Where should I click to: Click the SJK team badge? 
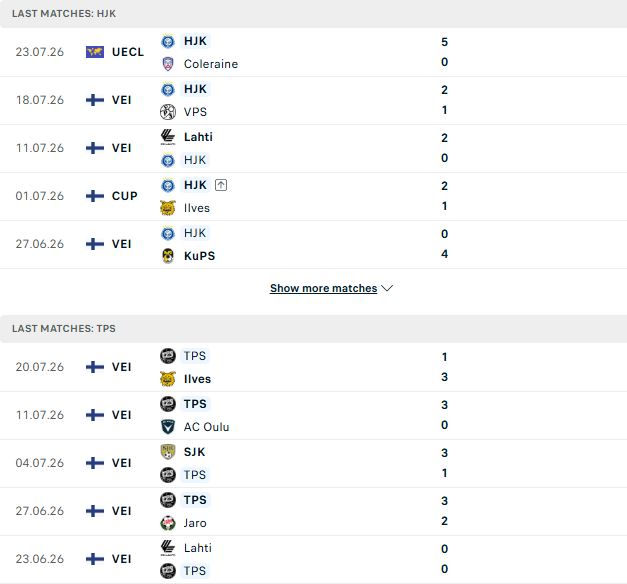click(168, 452)
